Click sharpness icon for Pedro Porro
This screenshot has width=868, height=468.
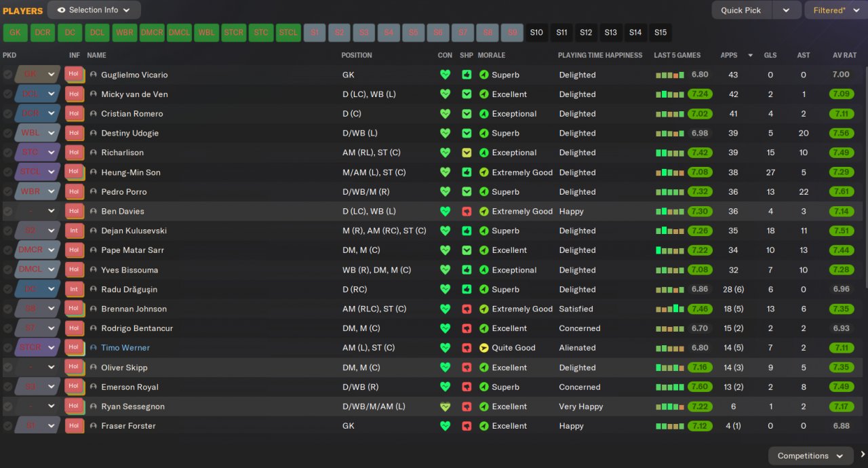(x=467, y=192)
